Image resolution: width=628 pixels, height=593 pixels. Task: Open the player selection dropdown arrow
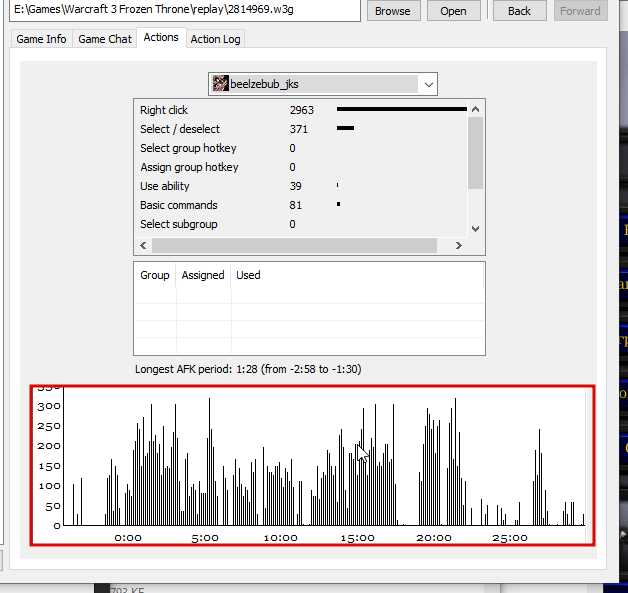coord(428,84)
